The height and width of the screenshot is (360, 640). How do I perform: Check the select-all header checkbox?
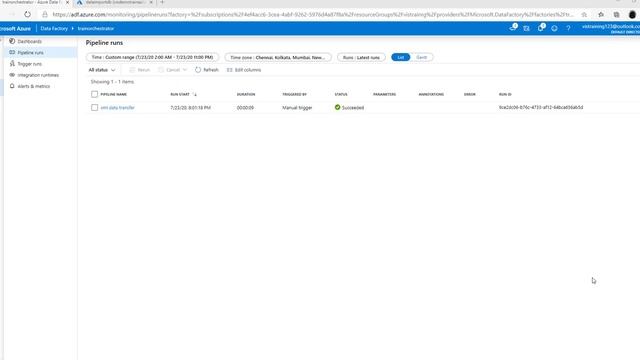[94, 94]
